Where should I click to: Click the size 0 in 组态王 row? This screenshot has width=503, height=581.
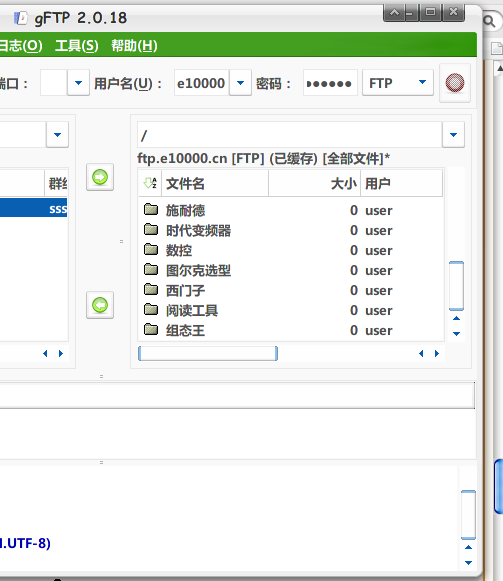[x=354, y=330]
